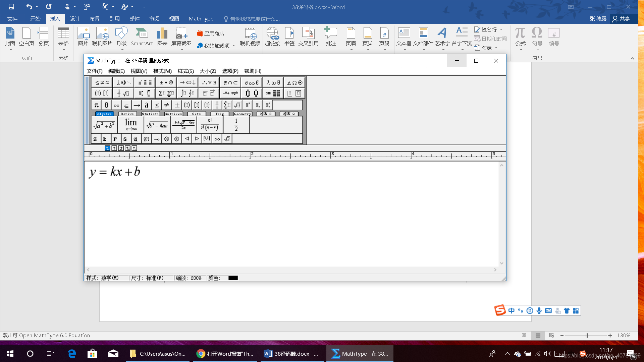Click the Greek lowercase letters palette
Image resolution: width=644 pixels, height=362 pixels.
pos(273,82)
